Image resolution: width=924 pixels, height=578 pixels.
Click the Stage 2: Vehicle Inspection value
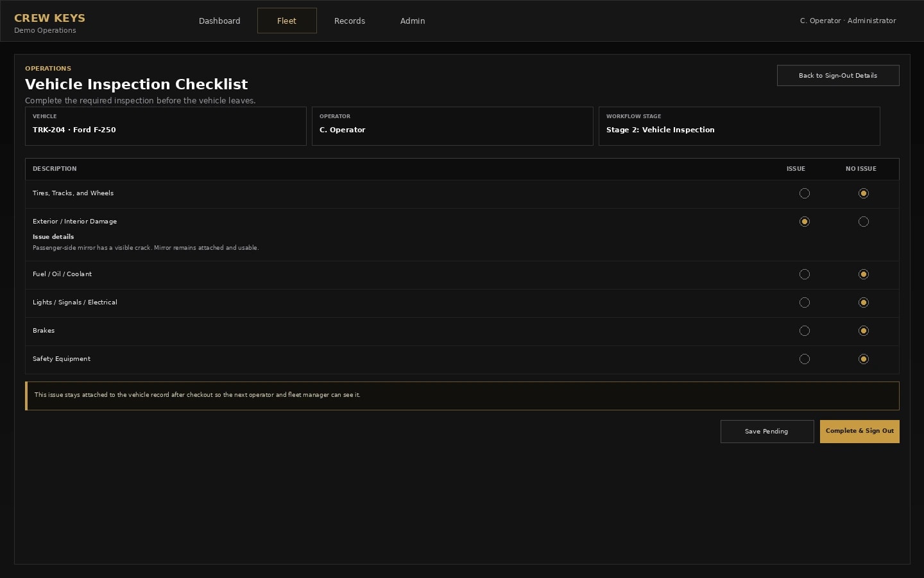pos(660,130)
